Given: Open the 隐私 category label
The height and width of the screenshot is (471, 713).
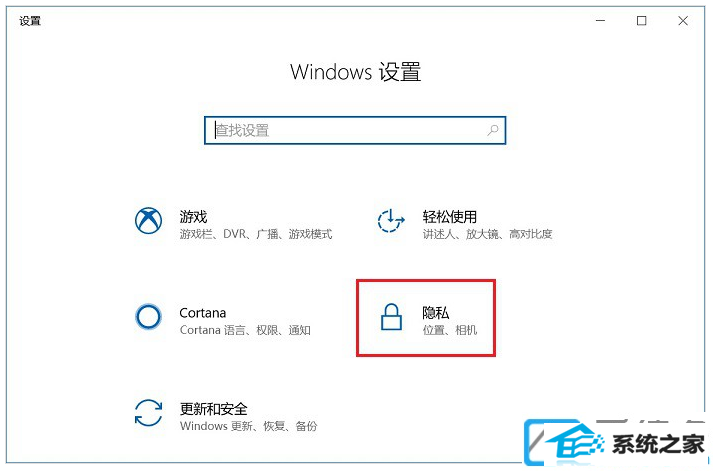Looking at the screenshot, I should click(x=436, y=313).
